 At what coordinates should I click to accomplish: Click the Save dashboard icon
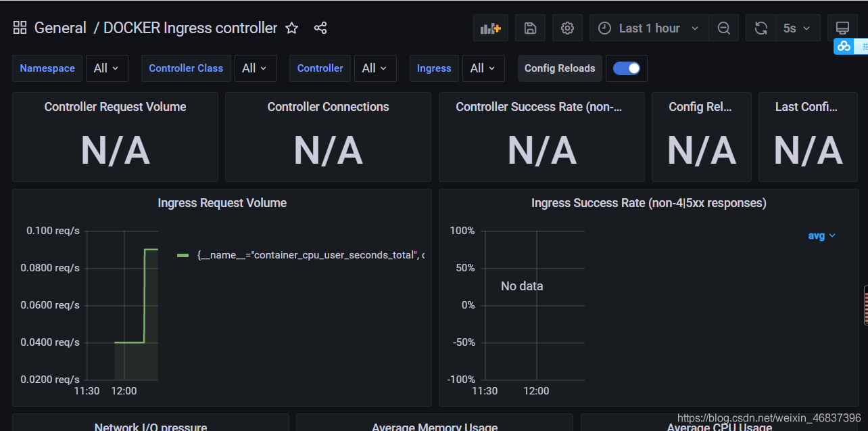point(530,28)
